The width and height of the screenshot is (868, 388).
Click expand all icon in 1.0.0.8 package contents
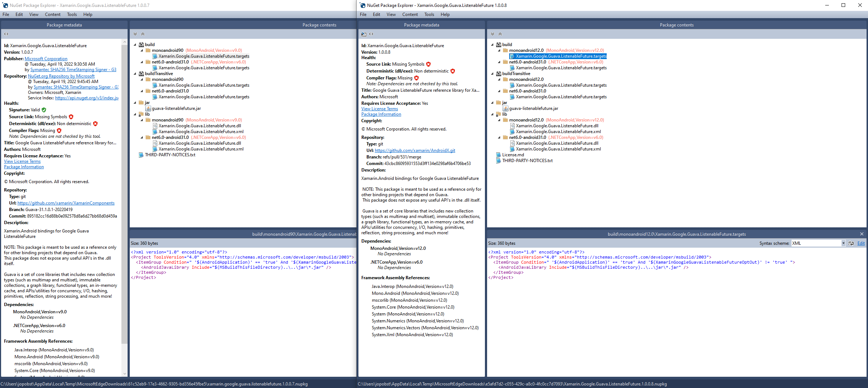[493, 34]
